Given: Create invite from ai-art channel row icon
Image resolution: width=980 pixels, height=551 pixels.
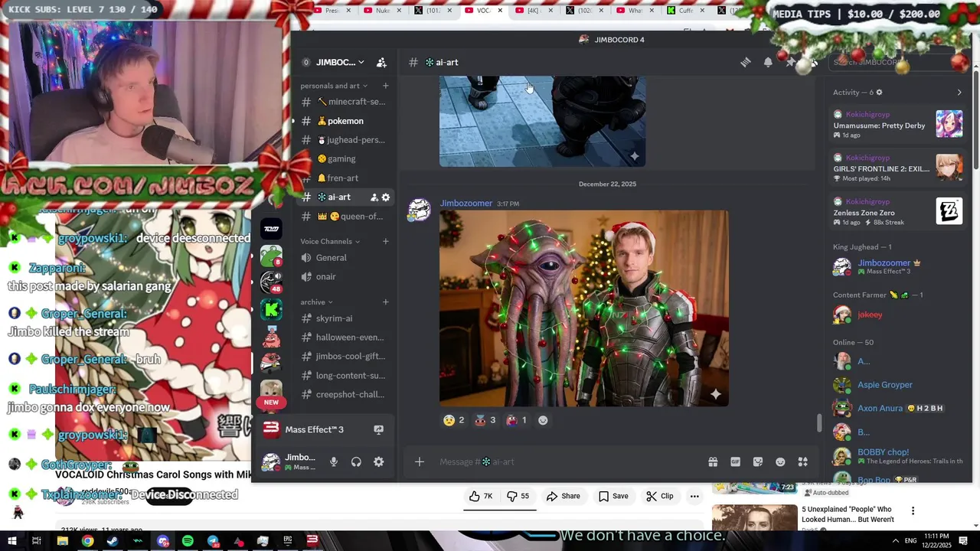Looking at the screenshot, I should point(374,197).
